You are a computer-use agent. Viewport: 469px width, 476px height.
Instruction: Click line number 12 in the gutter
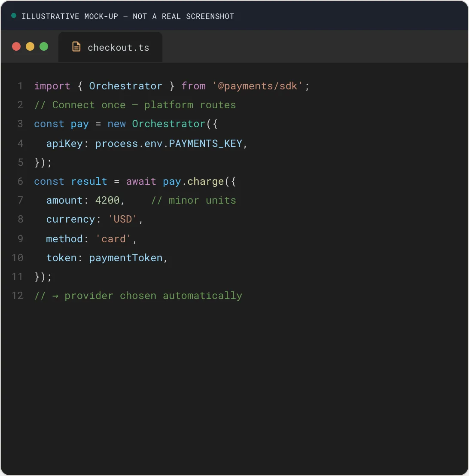point(17,296)
